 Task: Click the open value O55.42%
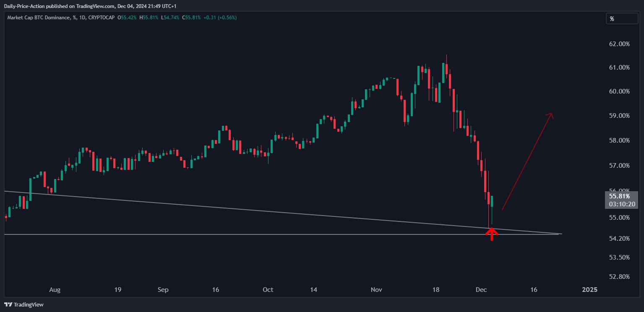(x=127, y=18)
